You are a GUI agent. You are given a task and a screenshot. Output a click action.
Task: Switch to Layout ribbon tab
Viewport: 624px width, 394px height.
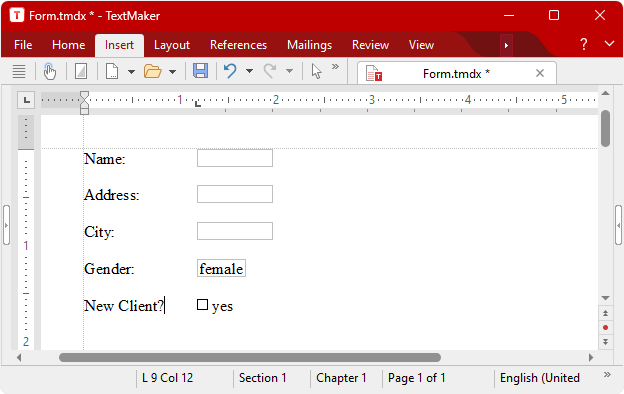click(172, 45)
